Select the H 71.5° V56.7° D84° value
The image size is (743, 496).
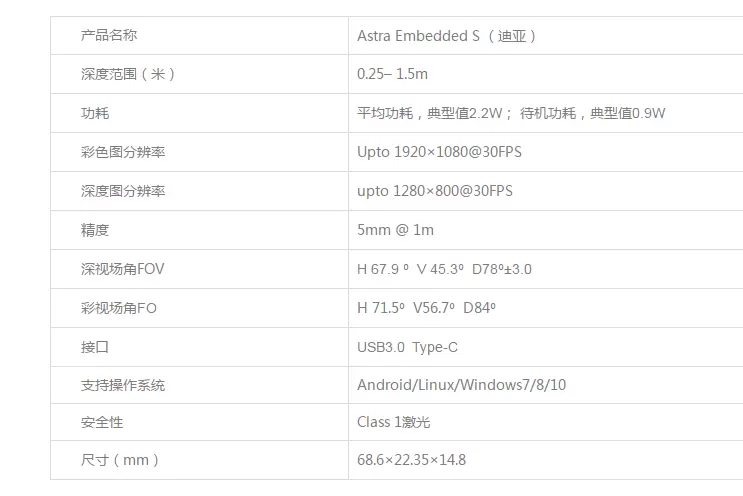coord(426,308)
